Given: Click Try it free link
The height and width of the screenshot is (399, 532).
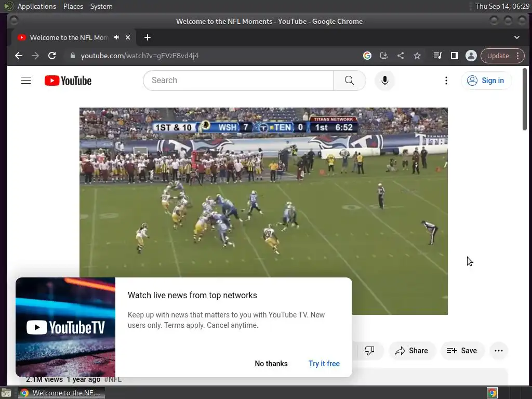Looking at the screenshot, I should [x=324, y=363].
